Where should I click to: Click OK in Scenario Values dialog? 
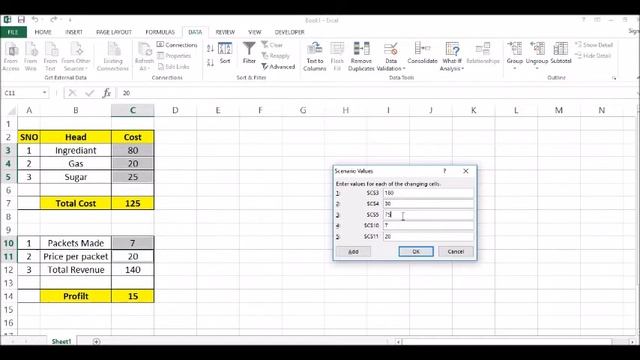click(416, 251)
